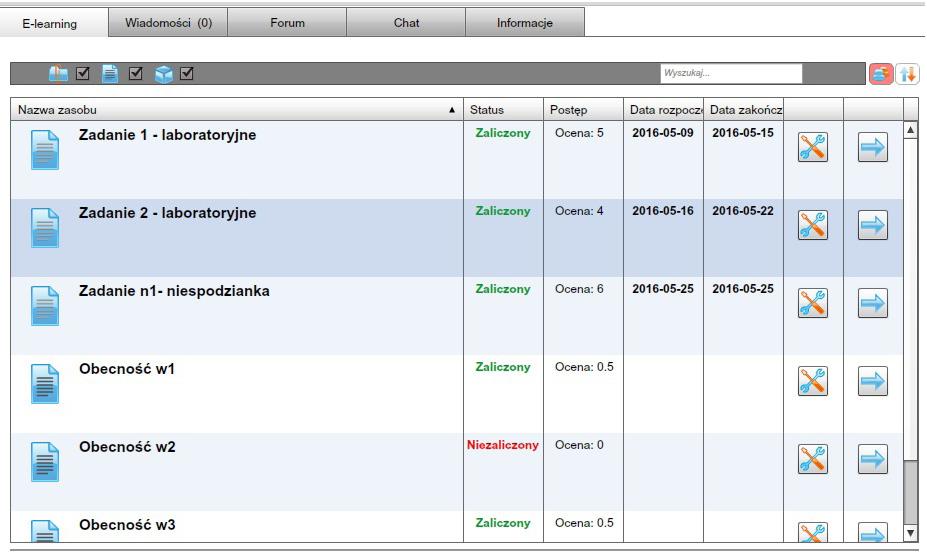
Task: Sort by Postęp column header
Action: [583, 109]
